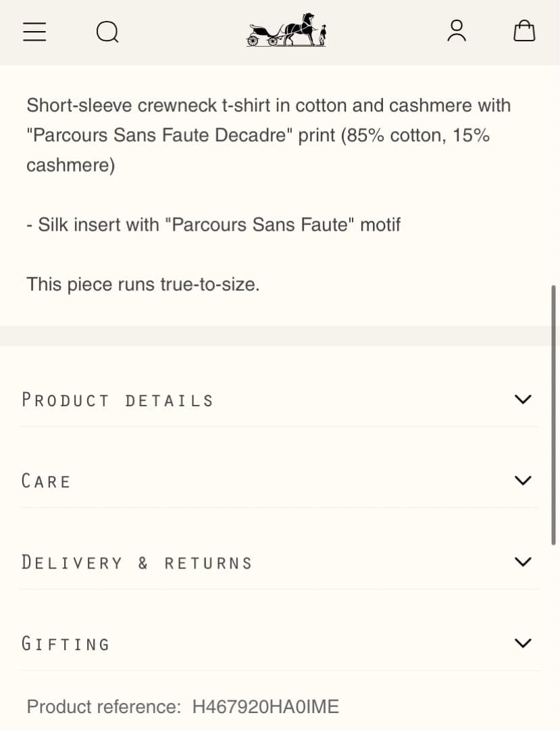This screenshot has width=560, height=730.
Task: Click the "Product reference:" label
Action: (x=103, y=707)
